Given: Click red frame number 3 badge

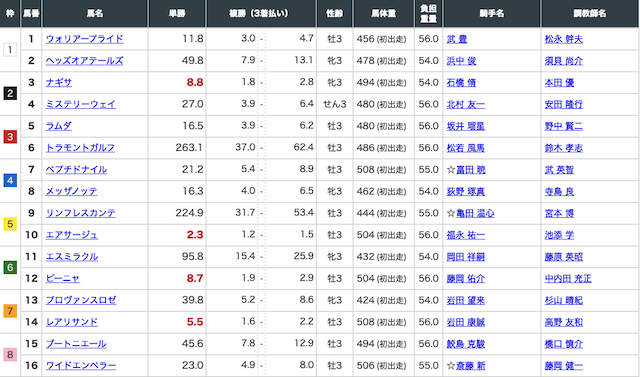Looking at the screenshot, I should [10, 137].
